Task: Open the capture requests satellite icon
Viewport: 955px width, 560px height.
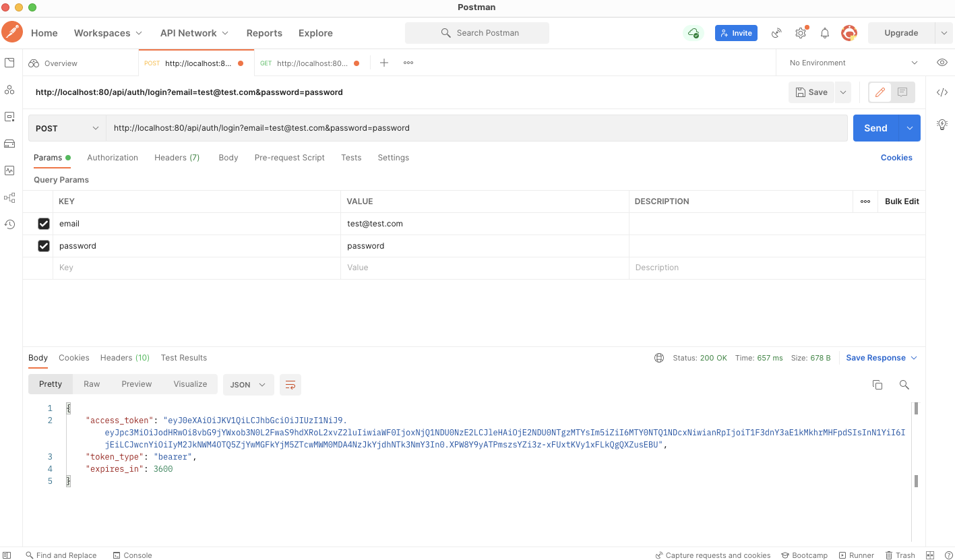Action: [x=776, y=33]
